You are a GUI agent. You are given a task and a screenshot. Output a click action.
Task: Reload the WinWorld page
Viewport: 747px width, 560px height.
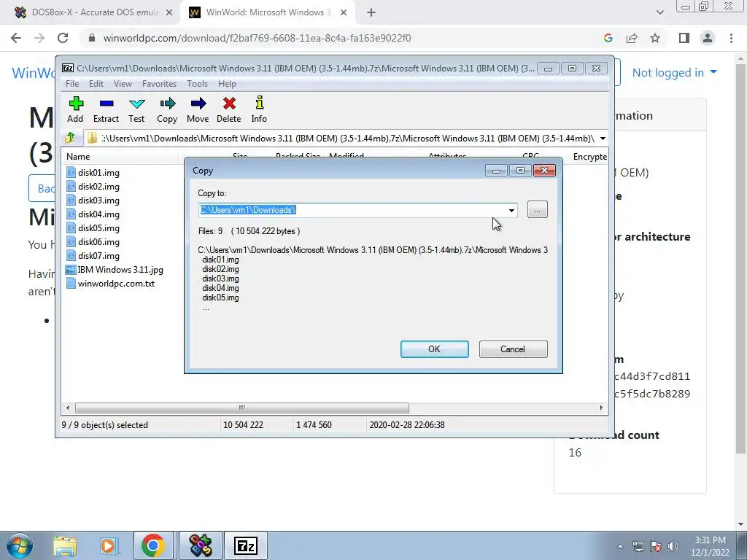click(63, 38)
